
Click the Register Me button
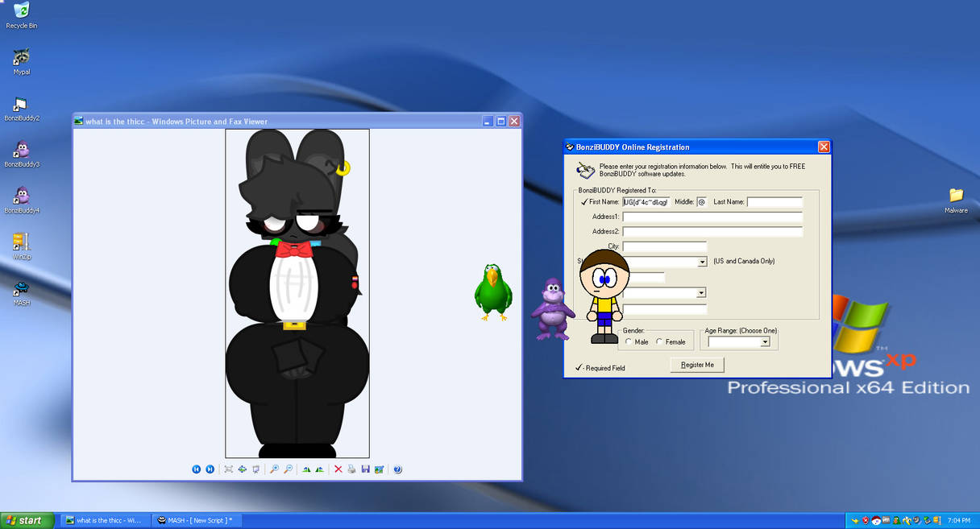[x=697, y=365]
